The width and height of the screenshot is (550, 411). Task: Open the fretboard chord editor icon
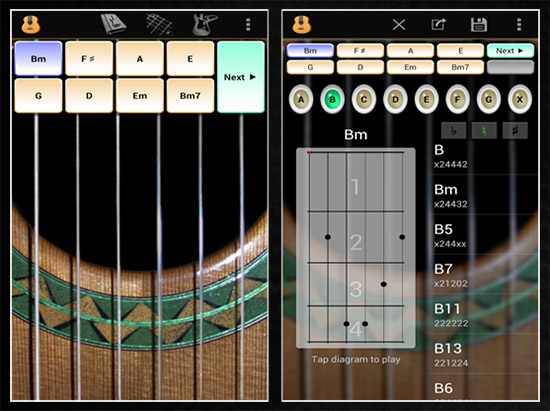click(x=159, y=24)
